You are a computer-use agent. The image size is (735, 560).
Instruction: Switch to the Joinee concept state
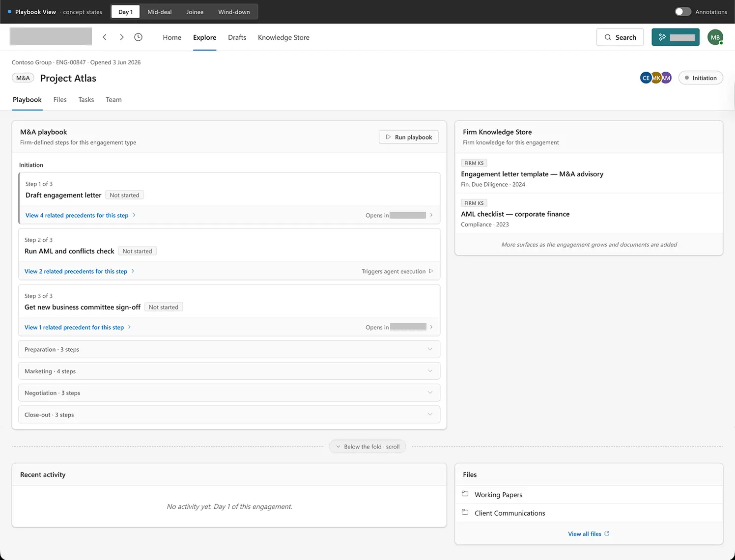click(195, 12)
